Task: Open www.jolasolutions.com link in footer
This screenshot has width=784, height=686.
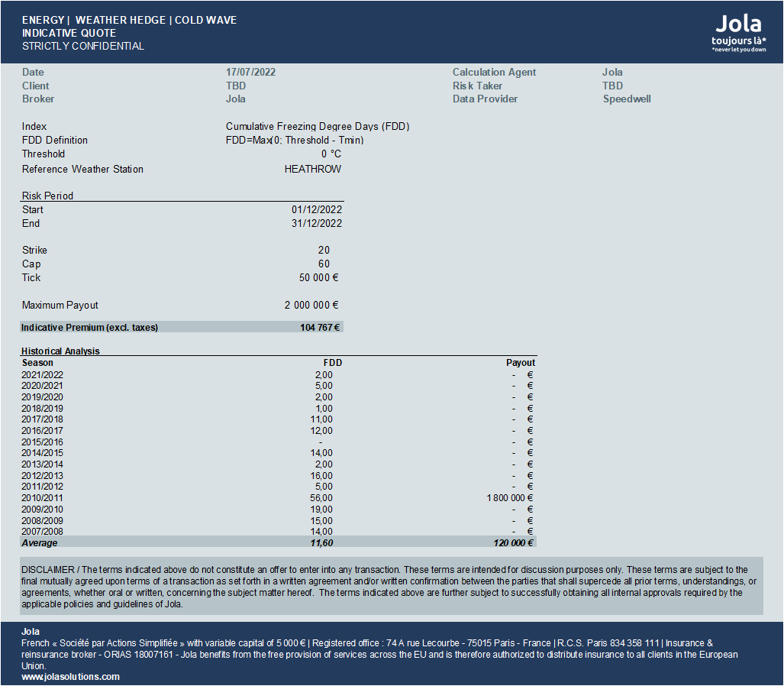Action: [70, 677]
